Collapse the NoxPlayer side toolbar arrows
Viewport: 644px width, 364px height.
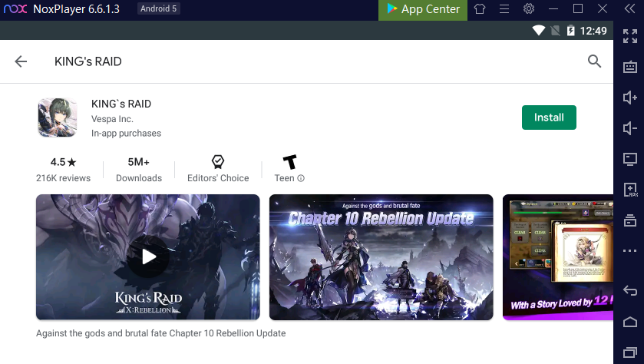pyautogui.click(x=629, y=8)
